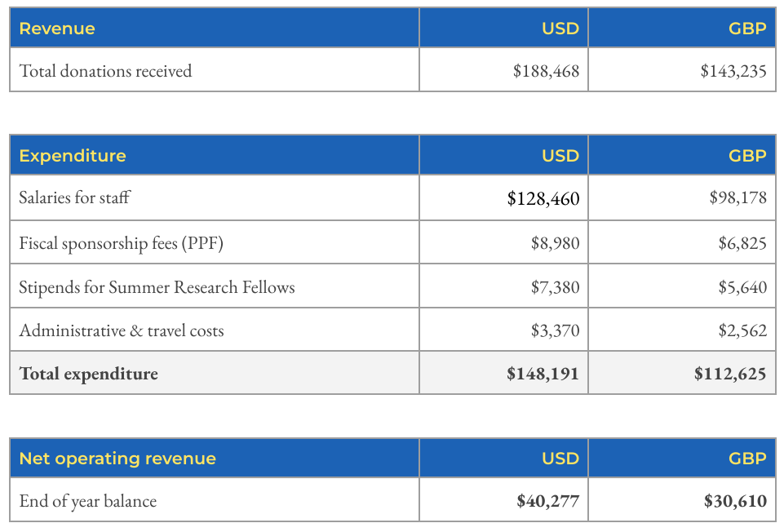
Task: Select the Net operating revenue header
Action: 117,459
